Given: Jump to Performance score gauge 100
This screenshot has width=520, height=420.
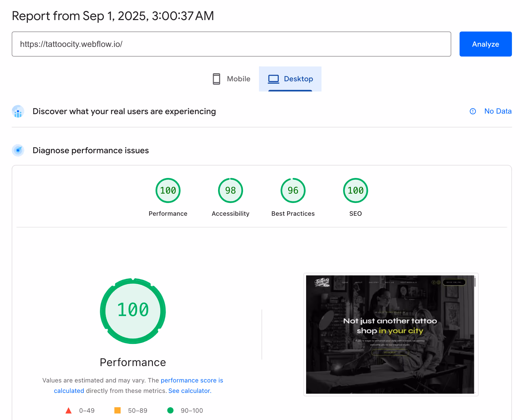Looking at the screenshot, I should tap(168, 190).
